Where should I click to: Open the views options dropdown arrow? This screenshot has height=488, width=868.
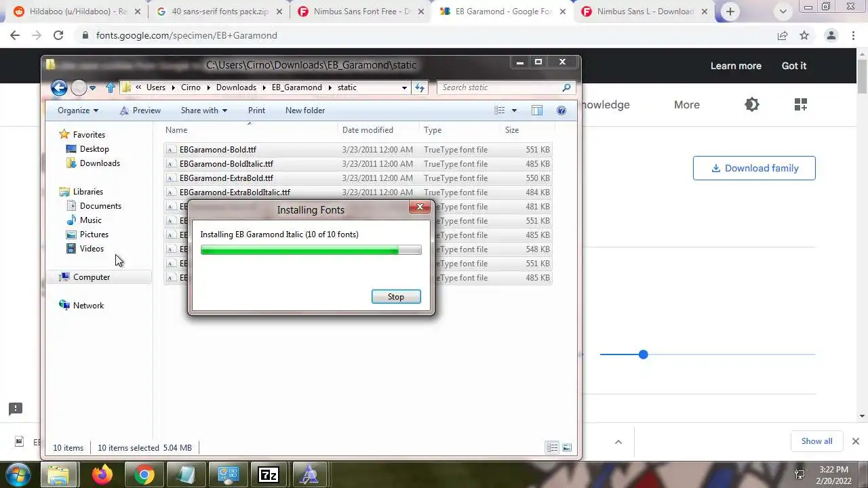pyautogui.click(x=514, y=110)
